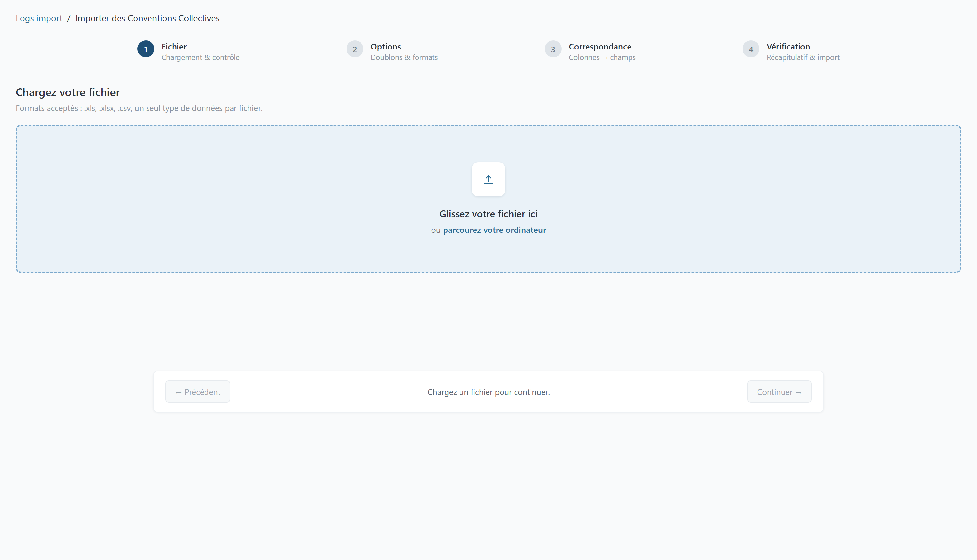Click 'Glissez votre fichier ici' text
This screenshot has width=977, height=560.
tap(488, 214)
